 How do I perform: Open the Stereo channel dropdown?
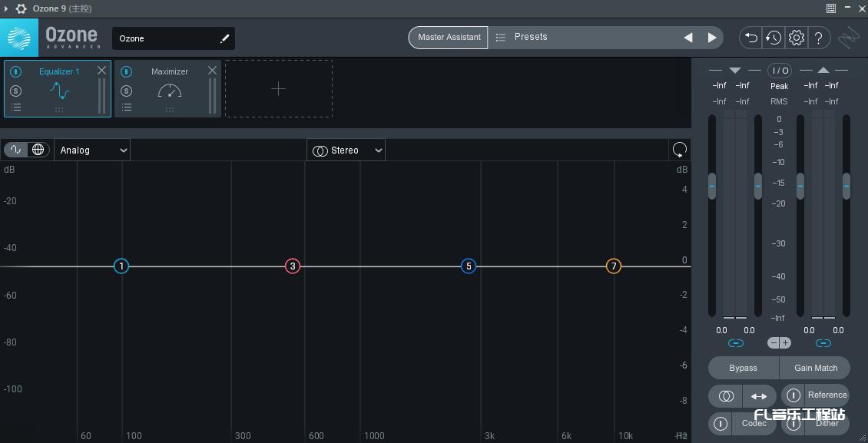click(346, 150)
